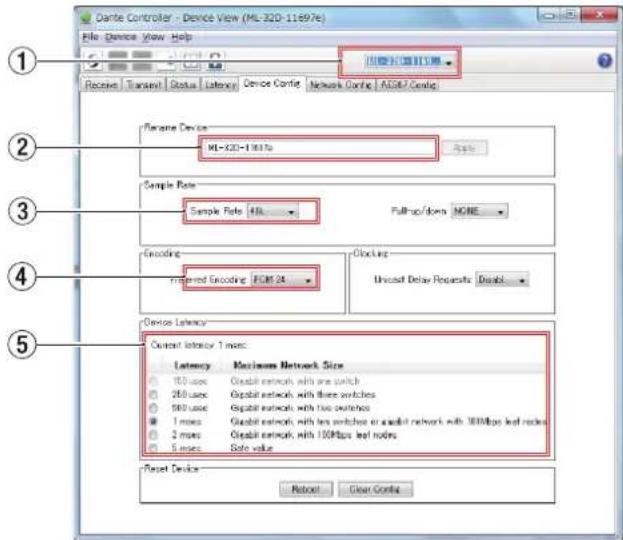Image resolution: width=623 pixels, height=540 pixels.
Task: Open the Help menu
Action: (x=182, y=37)
